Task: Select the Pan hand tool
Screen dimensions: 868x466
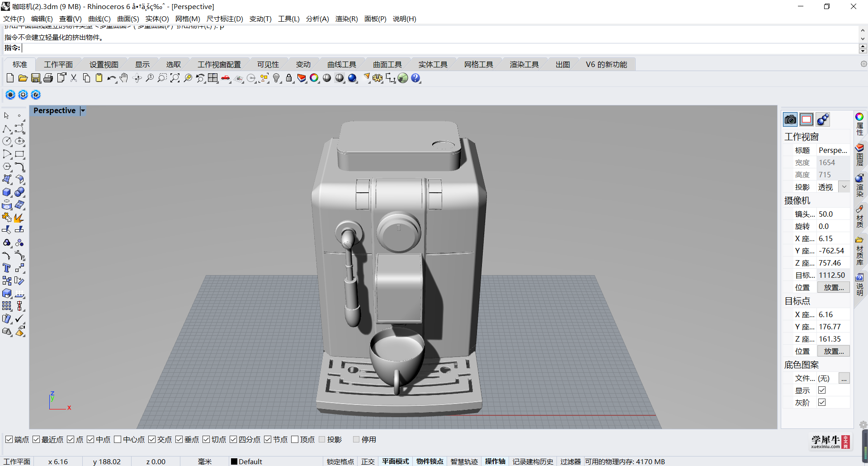Action: pyautogui.click(x=124, y=78)
